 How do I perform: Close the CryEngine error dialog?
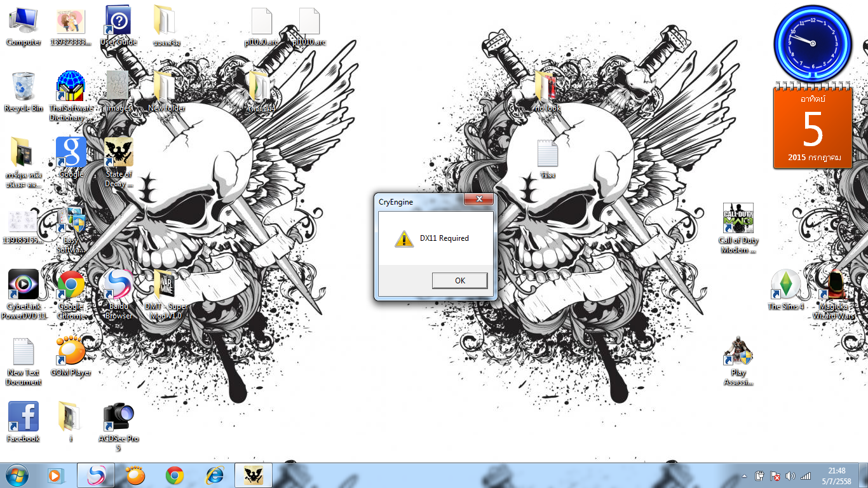pos(478,200)
